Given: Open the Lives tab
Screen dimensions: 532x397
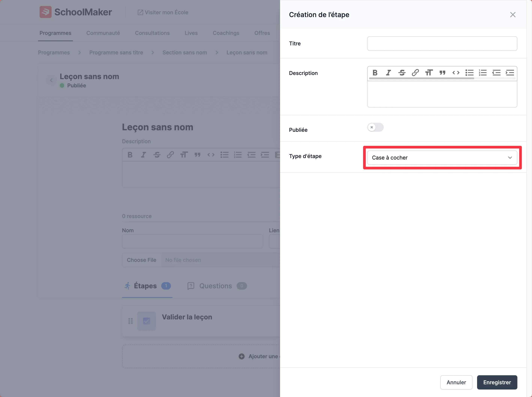Looking at the screenshot, I should click(191, 33).
